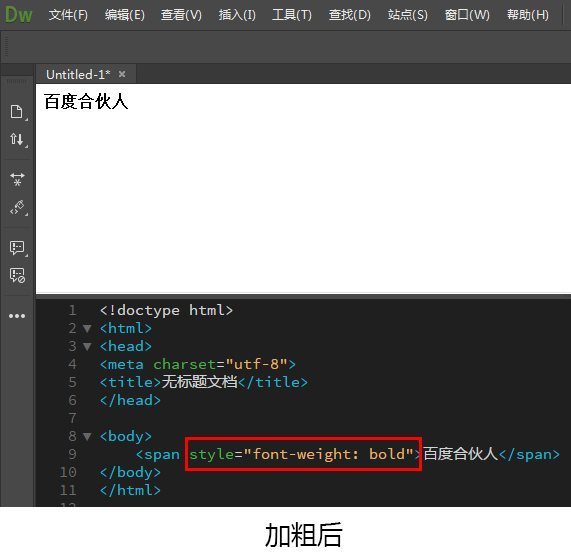Collapse the head tag on line 3
The height and width of the screenshot is (554, 571).
(87, 347)
